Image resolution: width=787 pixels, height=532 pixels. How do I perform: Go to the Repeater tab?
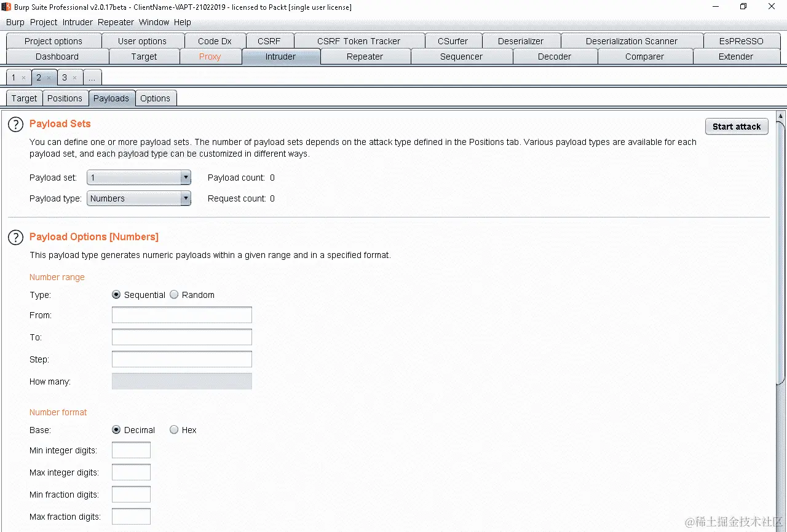[x=365, y=57]
